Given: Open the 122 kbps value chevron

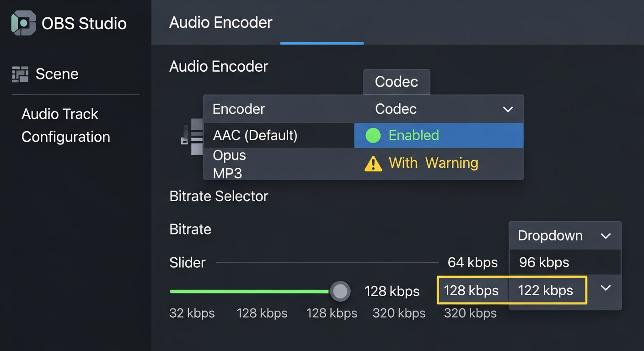Looking at the screenshot, I should point(605,288).
